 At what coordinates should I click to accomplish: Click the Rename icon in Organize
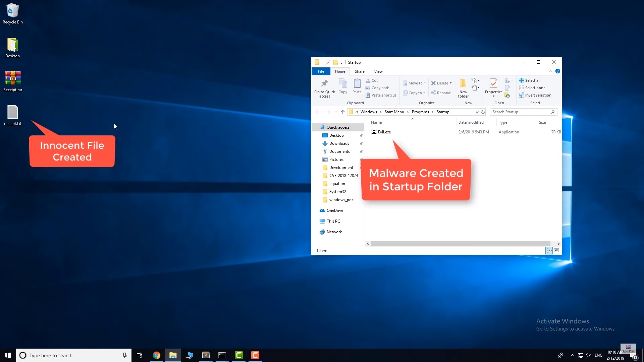coord(433,93)
